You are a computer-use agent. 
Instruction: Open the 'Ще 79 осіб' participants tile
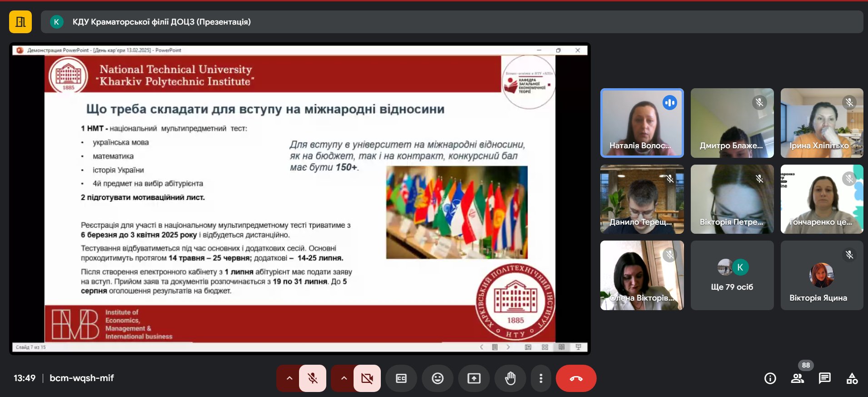(732, 276)
